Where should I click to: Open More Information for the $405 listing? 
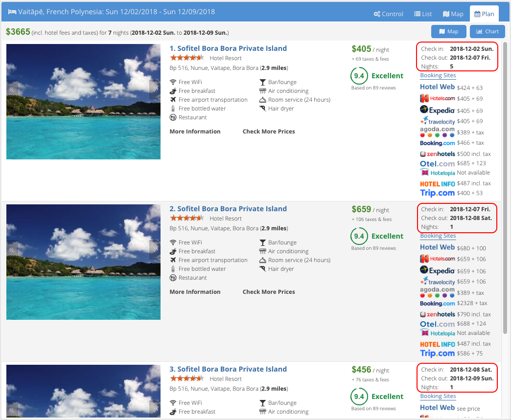click(x=195, y=132)
